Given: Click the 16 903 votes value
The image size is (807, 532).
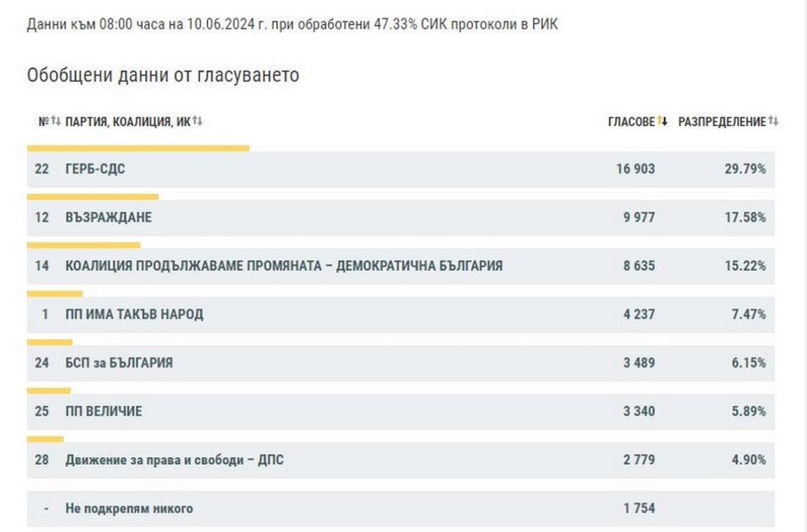Looking at the screenshot, I should pyautogui.click(x=635, y=169).
